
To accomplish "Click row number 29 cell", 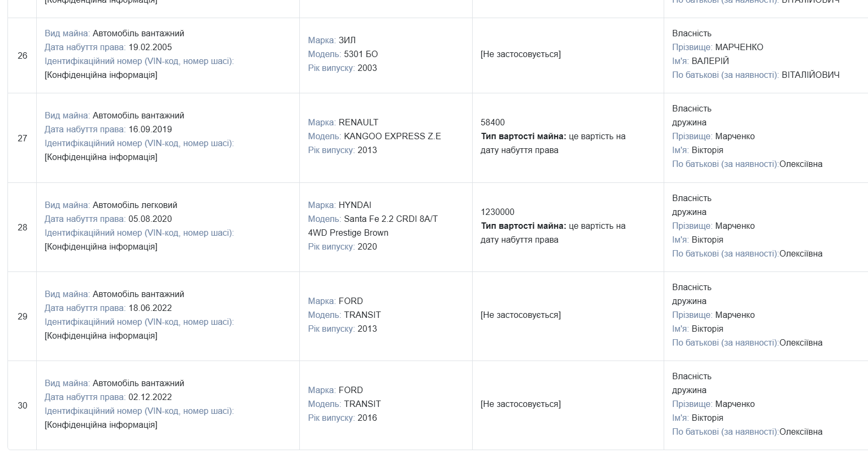I will [22, 316].
